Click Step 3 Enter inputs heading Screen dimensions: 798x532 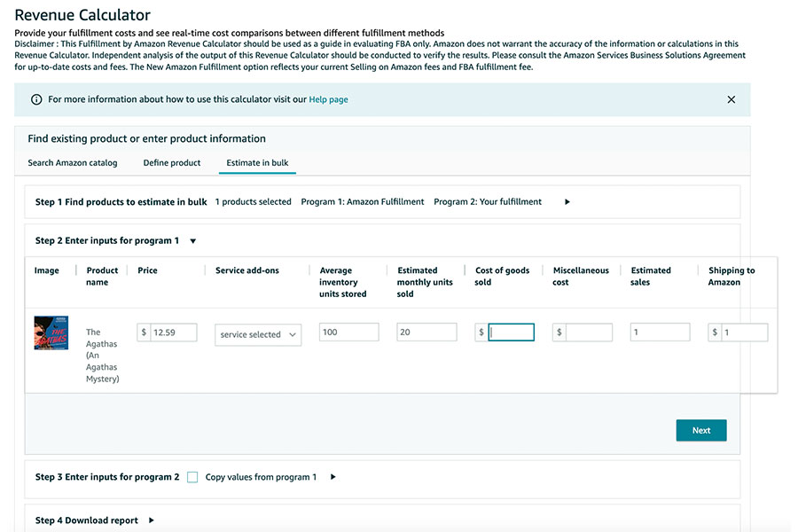point(107,477)
